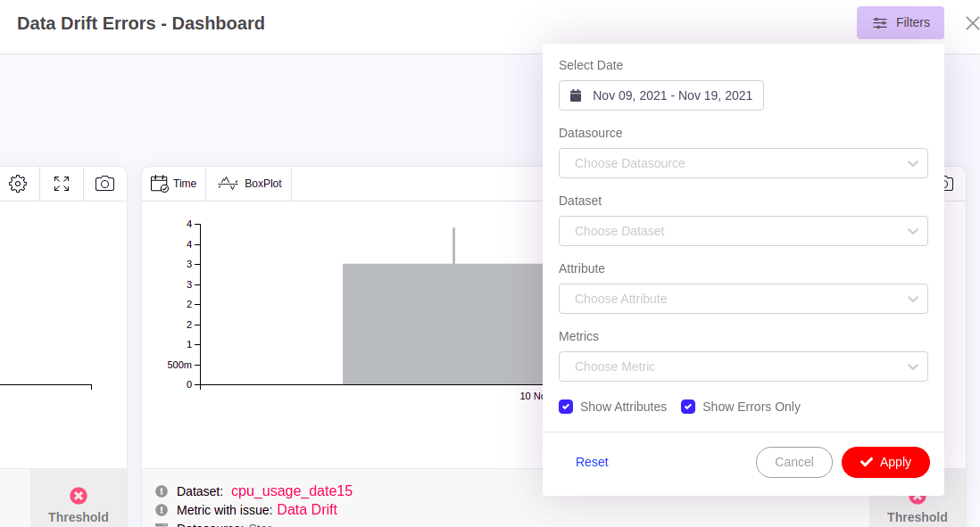Open the Choose Dataset dropdown
Screen dimensions: 980x527
tap(743, 231)
